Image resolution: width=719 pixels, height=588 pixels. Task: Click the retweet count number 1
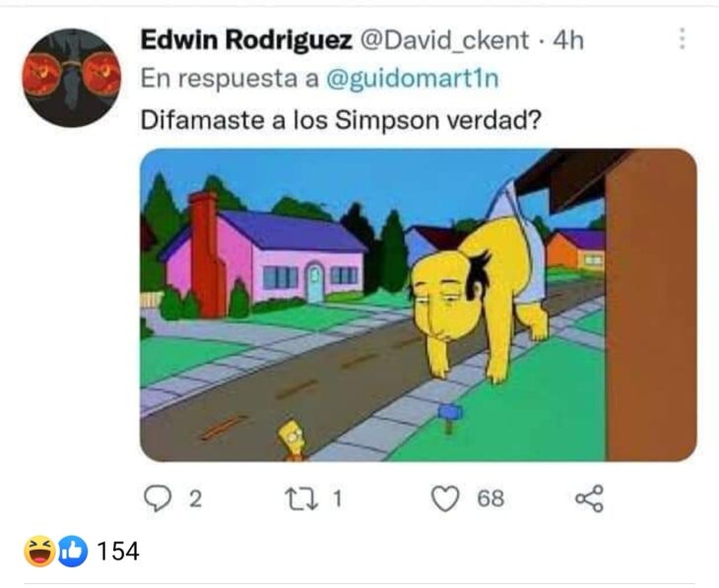337,499
